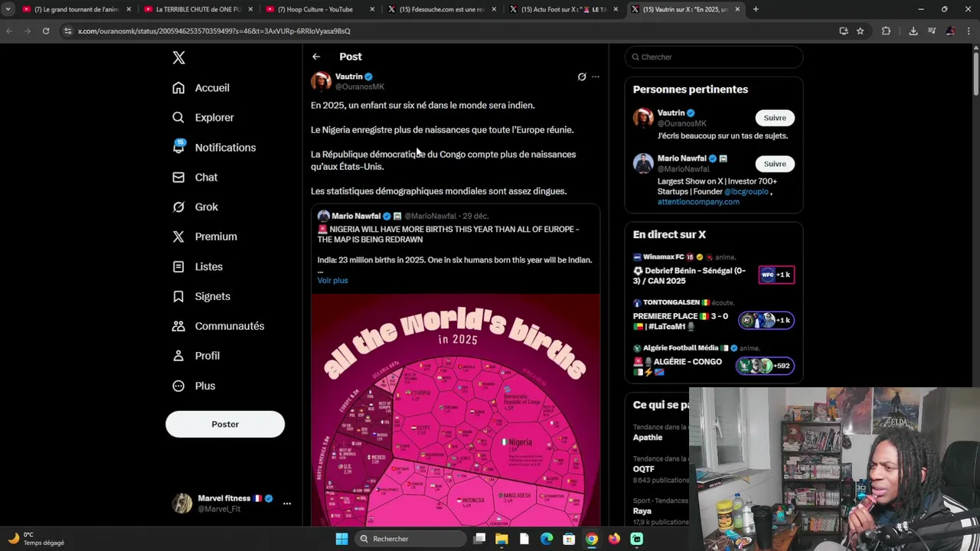The image size is (980, 551).
Task: Open Marvel fitness account options dots
Action: [x=287, y=504]
